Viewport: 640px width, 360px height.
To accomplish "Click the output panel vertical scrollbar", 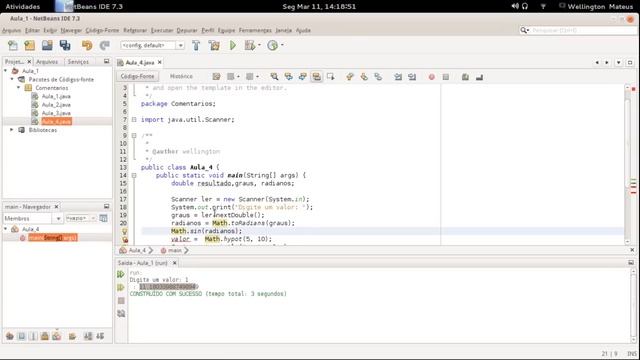I will [633, 305].
